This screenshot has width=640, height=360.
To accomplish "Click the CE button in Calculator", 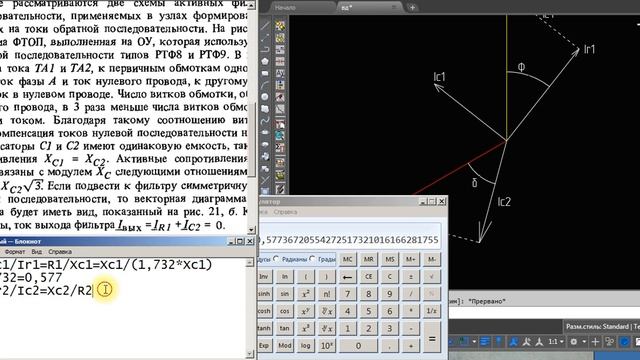I will click(x=369, y=277).
